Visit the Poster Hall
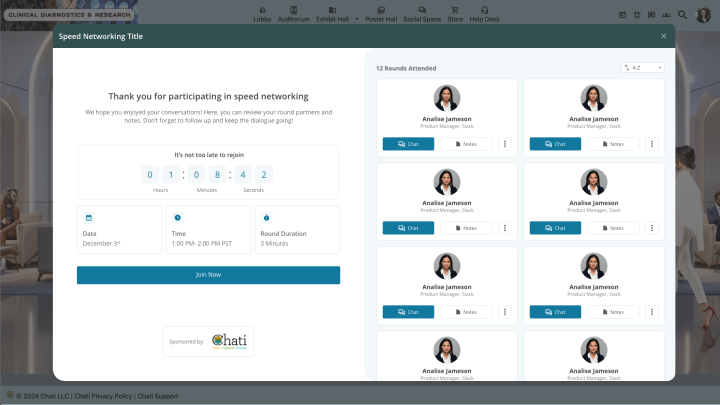 [x=381, y=15]
